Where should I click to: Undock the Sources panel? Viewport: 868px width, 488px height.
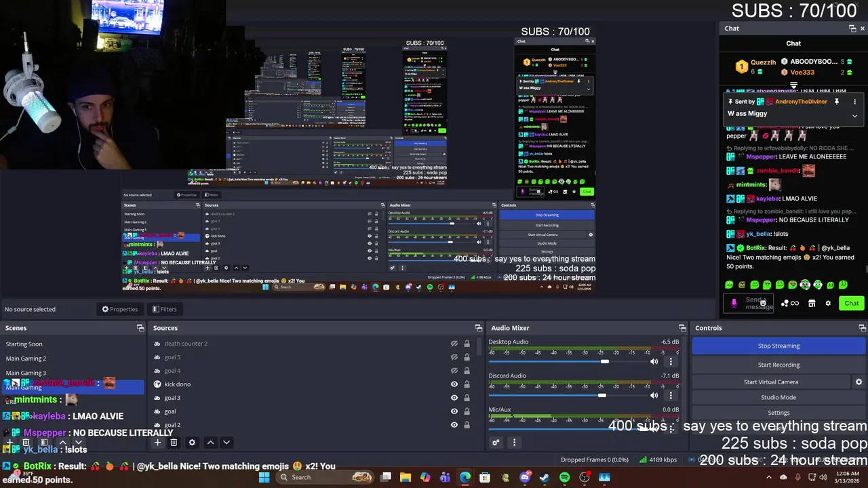coord(479,328)
